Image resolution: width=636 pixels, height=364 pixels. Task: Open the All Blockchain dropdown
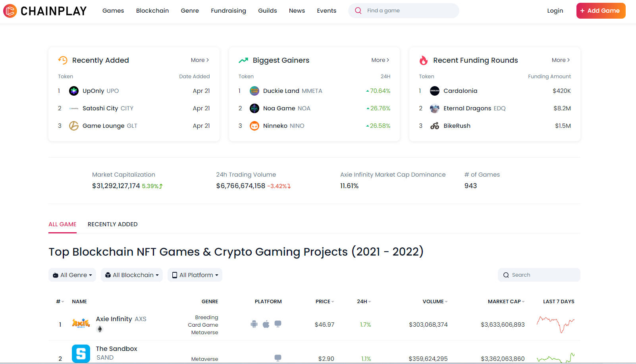coord(132,275)
